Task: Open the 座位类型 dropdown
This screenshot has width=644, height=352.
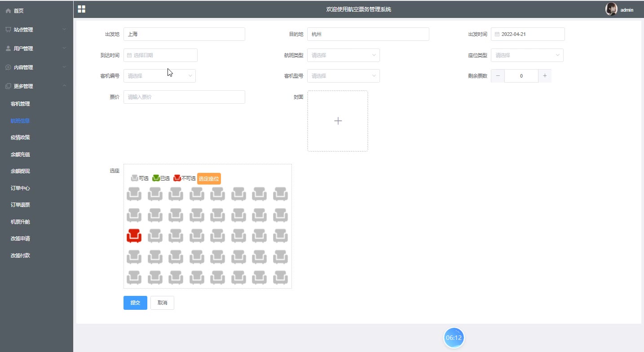Action: (x=527, y=55)
